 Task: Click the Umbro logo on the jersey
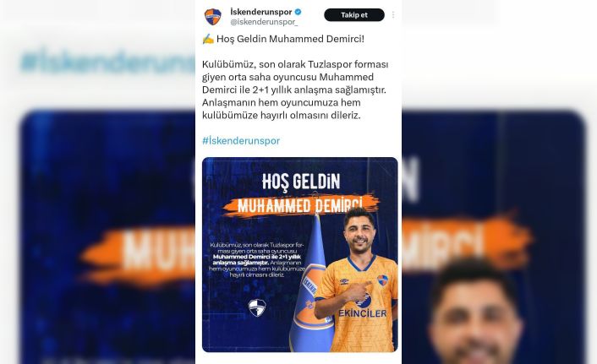coord(344,281)
